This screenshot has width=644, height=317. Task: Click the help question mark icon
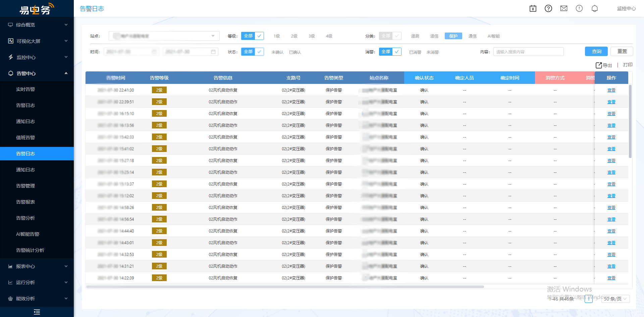click(x=548, y=8)
